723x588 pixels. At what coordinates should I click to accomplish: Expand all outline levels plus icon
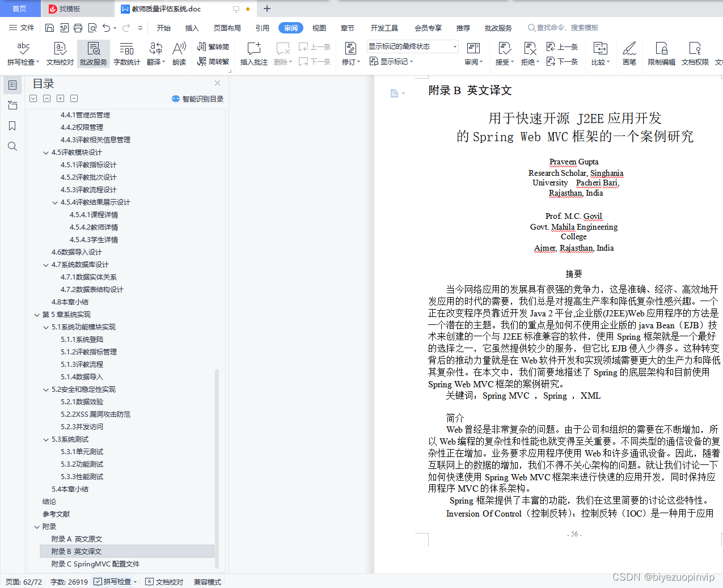pyautogui.click(x=60, y=98)
